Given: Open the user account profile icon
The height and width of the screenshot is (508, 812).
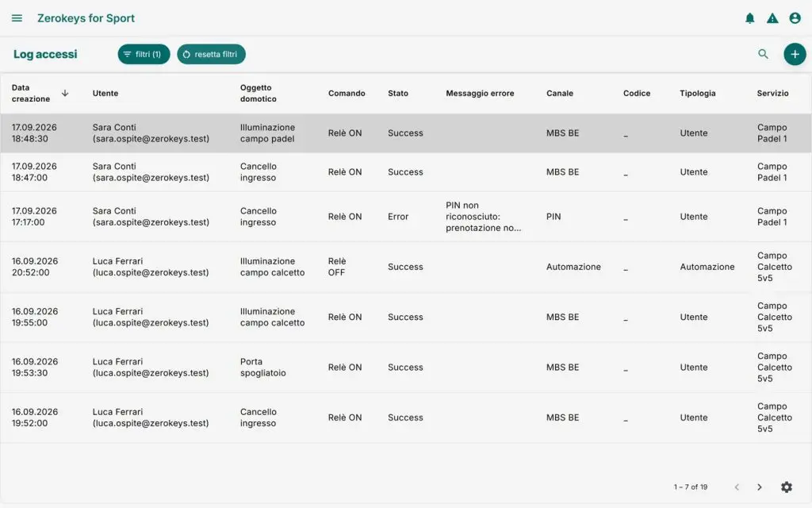Looking at the screenshot, I should click(795, 18).
